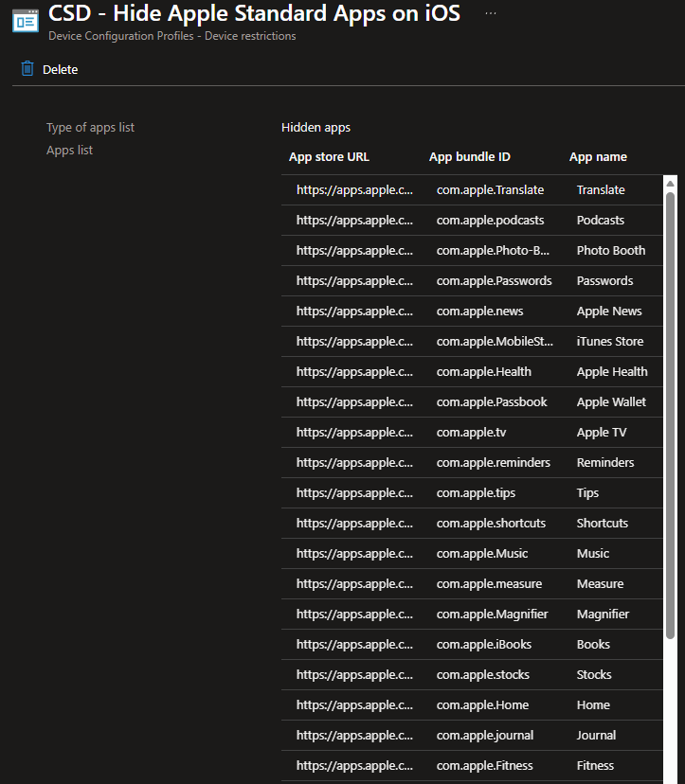Click the com.apple.Health bundle ID
This screenshot has height=784, width=685.
pyautogui.click(x=484, y=372)
